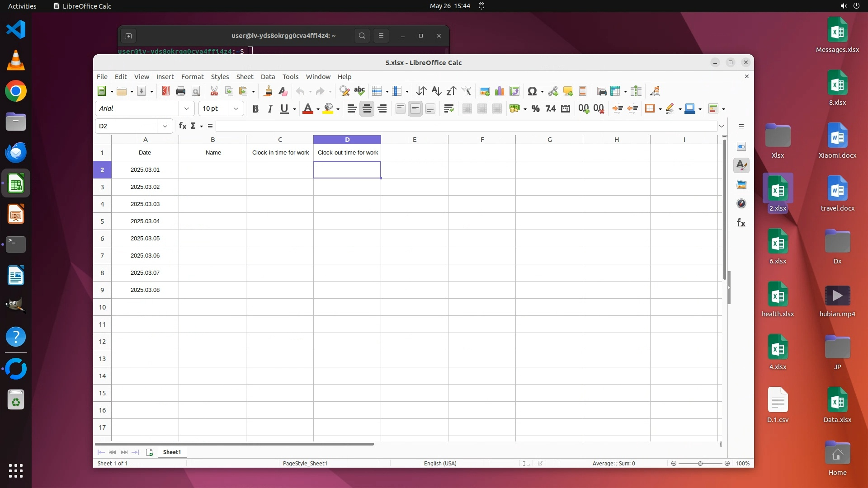Open the font size dropdown
This screenshot has height=488, width=868.
point(236,108)
